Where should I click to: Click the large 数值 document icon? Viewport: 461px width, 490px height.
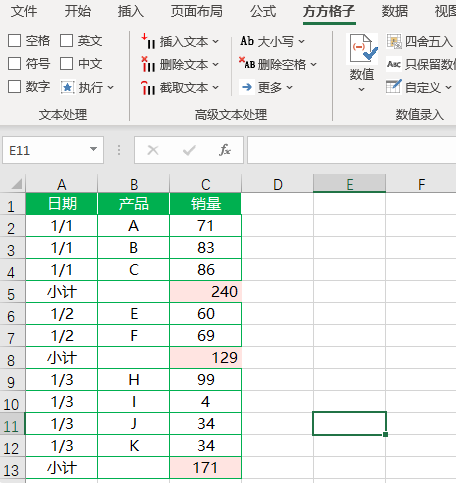click(363, 49)
